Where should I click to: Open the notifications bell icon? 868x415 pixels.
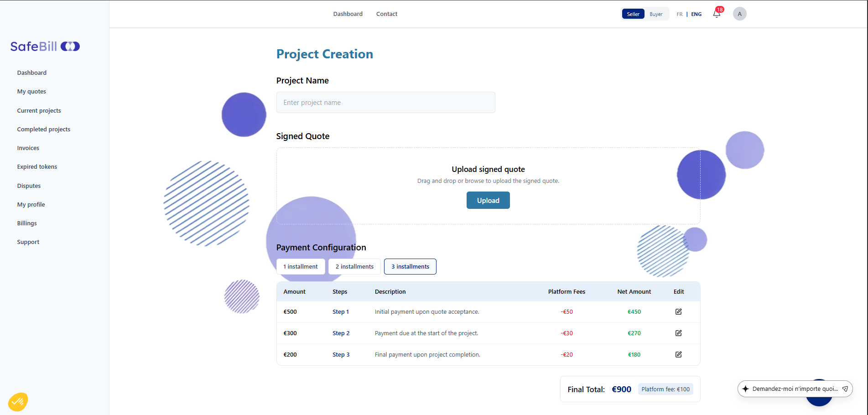[x=717, y=14]
